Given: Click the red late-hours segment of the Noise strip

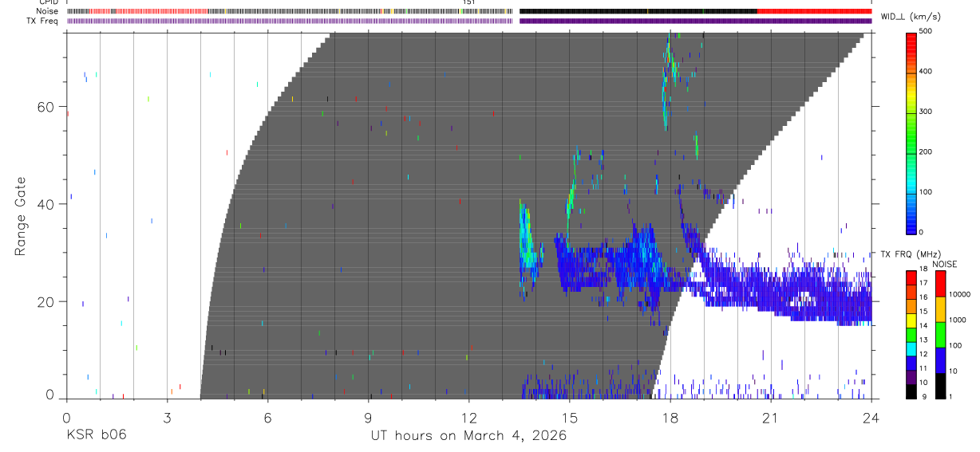Looking at the screenshot, I should point(814,11).
